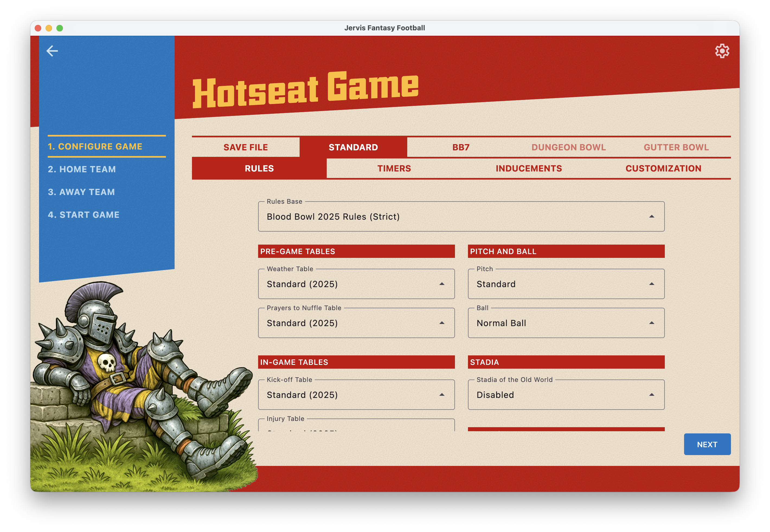Select the Dungeon Bowl tab
Viewport: 770px width, 532px height.
point(569,147)
